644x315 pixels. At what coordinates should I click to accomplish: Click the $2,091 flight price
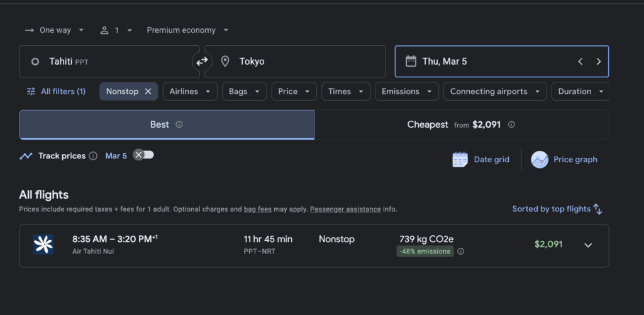548,245
